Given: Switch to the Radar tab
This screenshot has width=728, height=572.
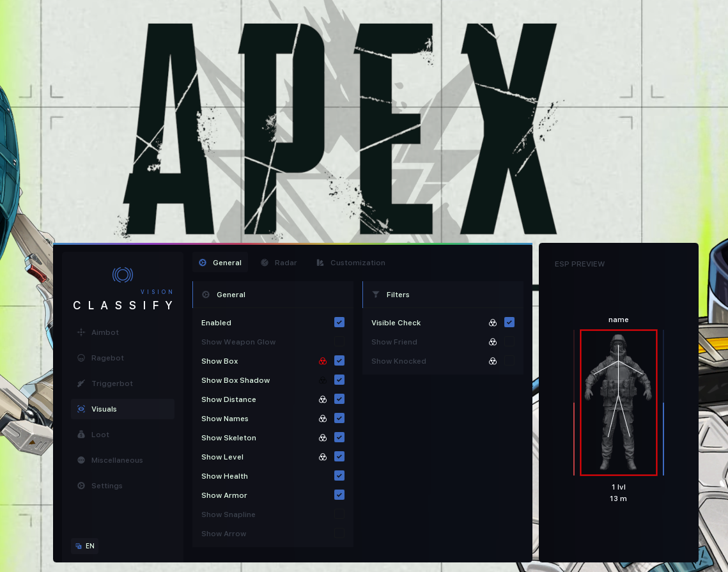Looking at the screenshot, I should tap(279, 263).
